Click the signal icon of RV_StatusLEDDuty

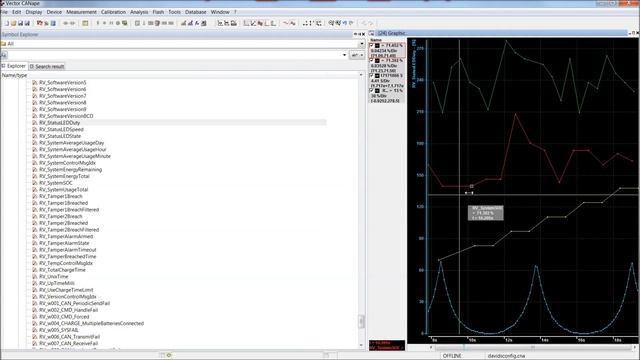click(x=35, y=122)
